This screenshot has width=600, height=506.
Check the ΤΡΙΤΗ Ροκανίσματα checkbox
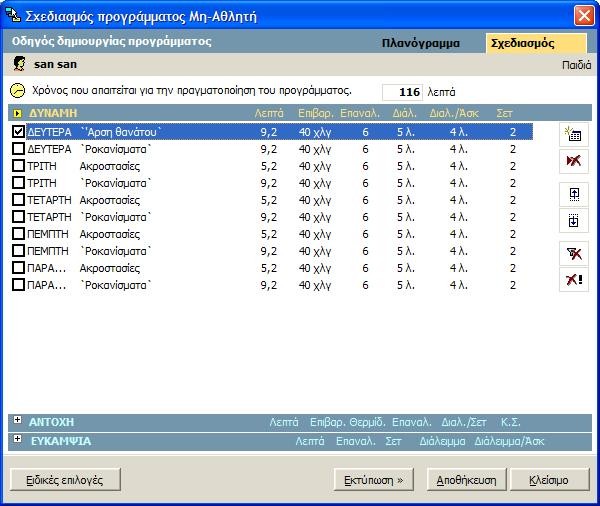[18, 183]
